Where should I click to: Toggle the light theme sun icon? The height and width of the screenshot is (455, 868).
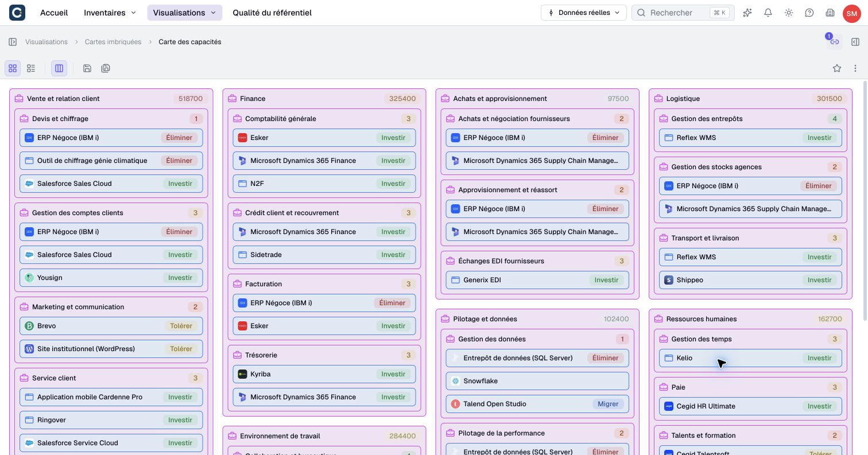tap(789, 13)
